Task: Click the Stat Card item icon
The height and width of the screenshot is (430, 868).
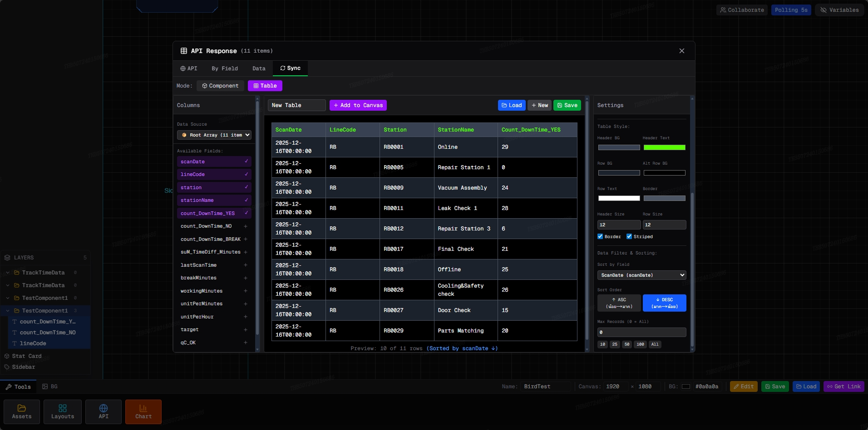Action: (7, 356)
